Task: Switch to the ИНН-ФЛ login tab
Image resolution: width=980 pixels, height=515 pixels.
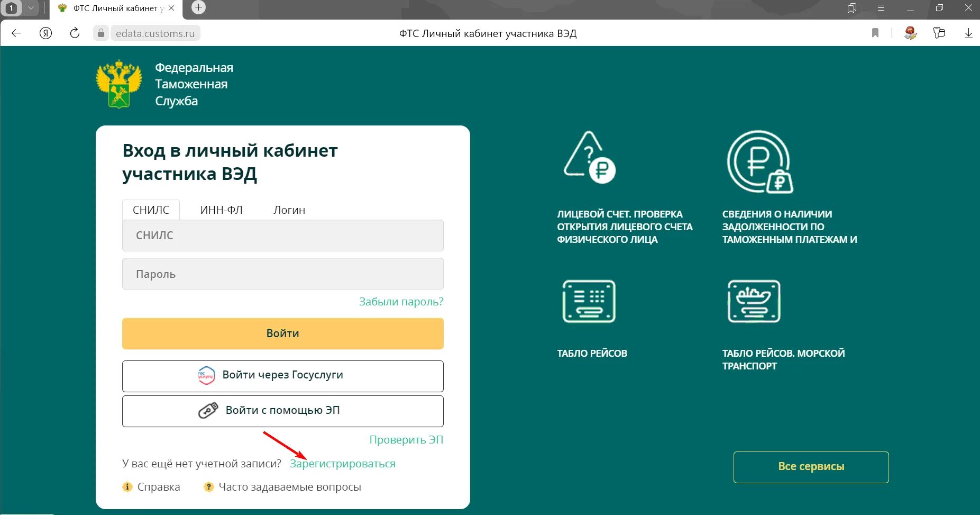Action: 221,210
